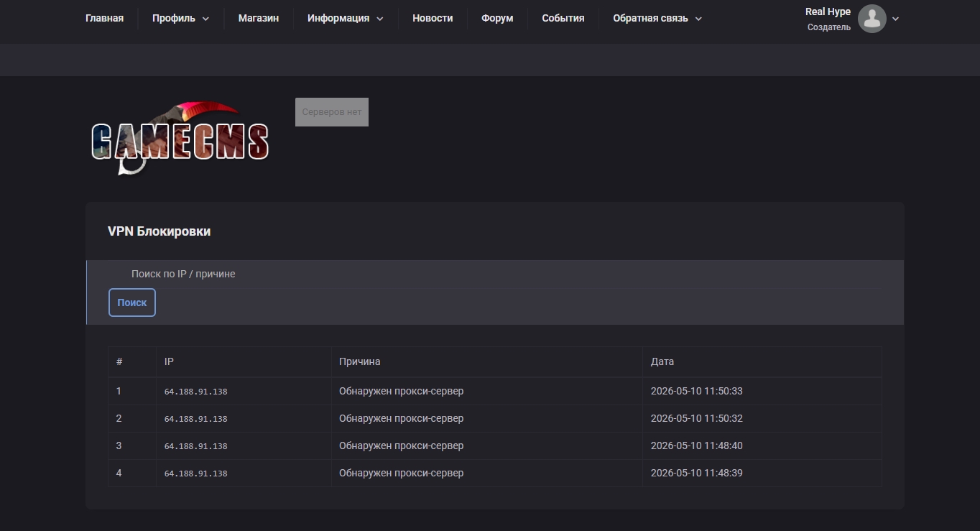Open the Форум page
The height and width of the screenshot is (531, 980).
(497, 18)
